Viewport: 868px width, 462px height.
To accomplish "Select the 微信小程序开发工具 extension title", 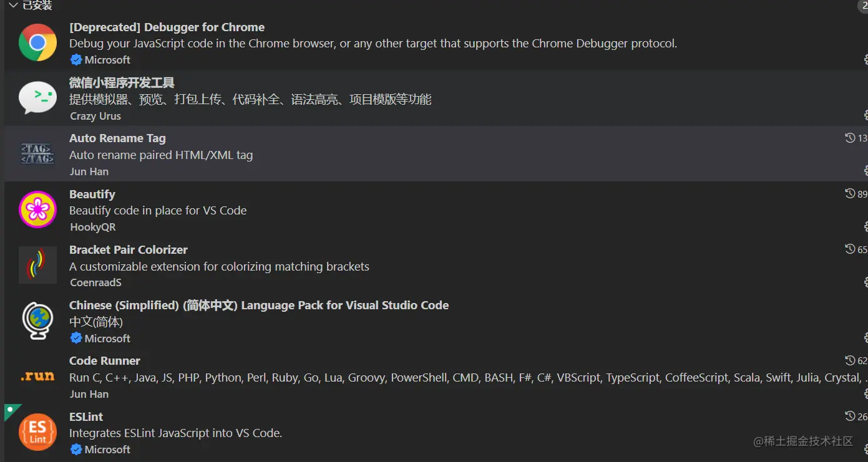I will pyautogui.click(x=122, y=83).
